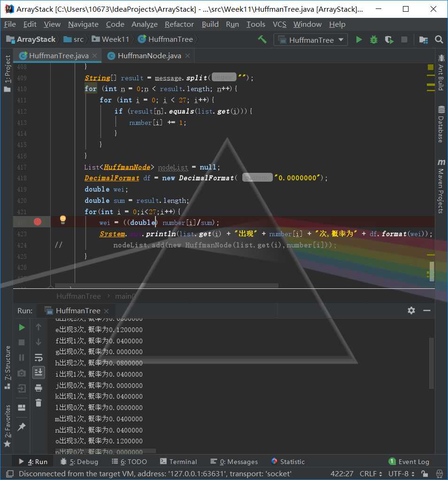The width and height of the screenshot is (448, 480).
Task: Open the File menu
Action: click(x=10, y=24)
